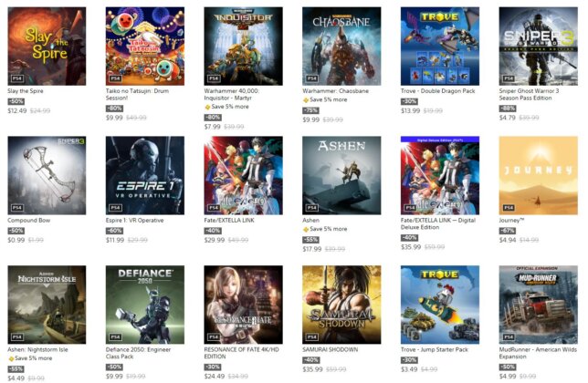Click the PS4 badge on Ashen cover
This screenshot has width=588, height=383.
311,208
